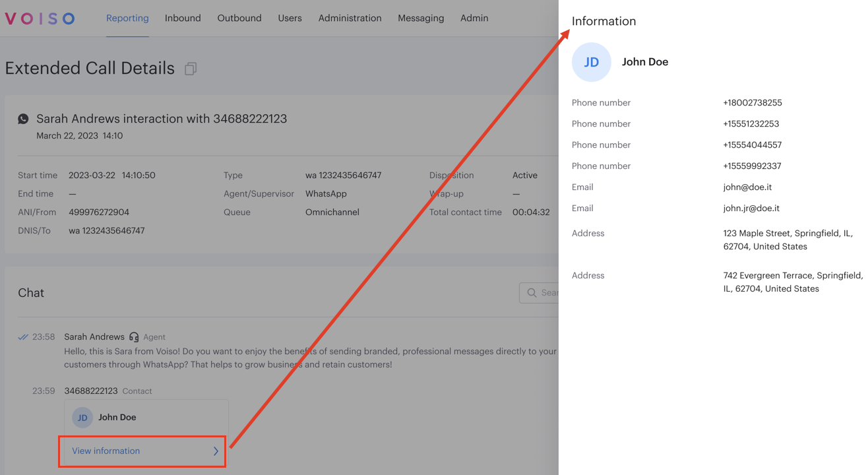Click the agent headset icon beside Sarah Andrews
The height and width of the screenshot is (475, 868).
[134, 337]
